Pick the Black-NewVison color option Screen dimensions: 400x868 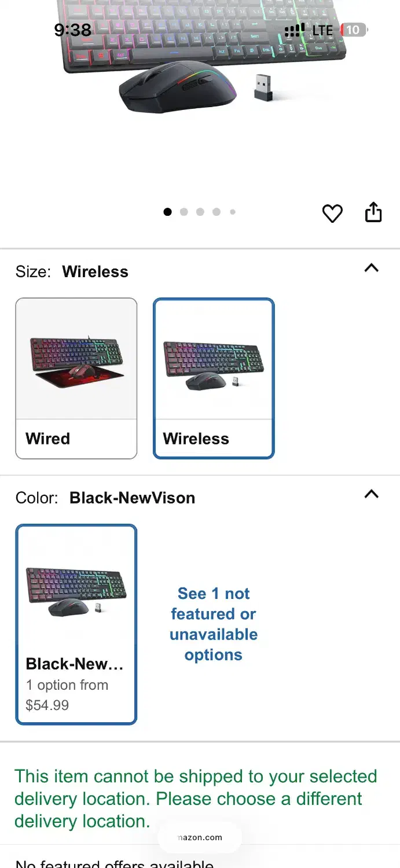[76, 624]
